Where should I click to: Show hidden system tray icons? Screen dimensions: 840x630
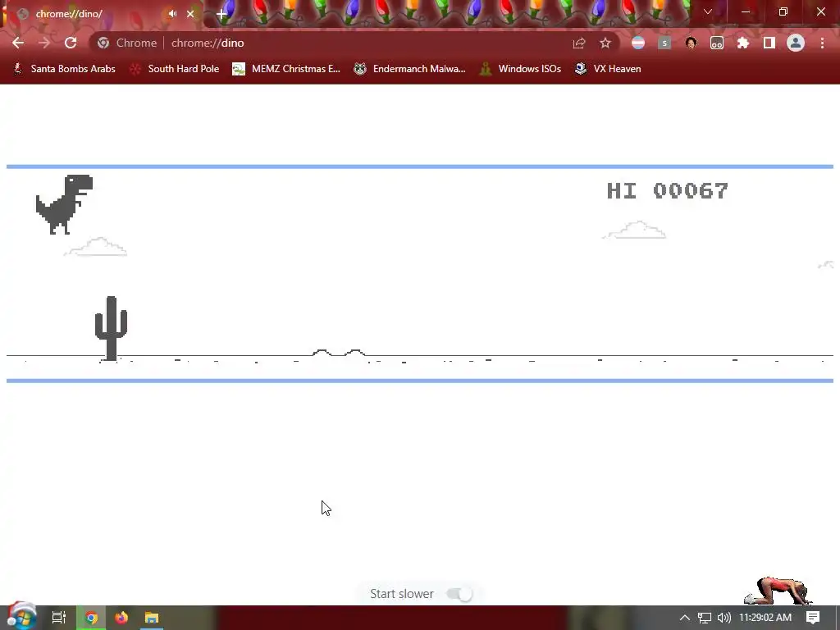pos(685,618)
